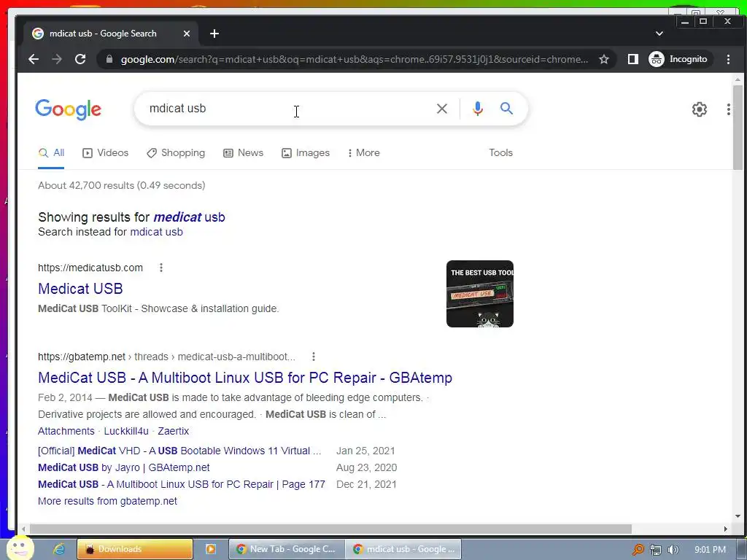The image size is (747, 560).
Task: Click the Luckkill4u sitelink
Action: (126, 431)
